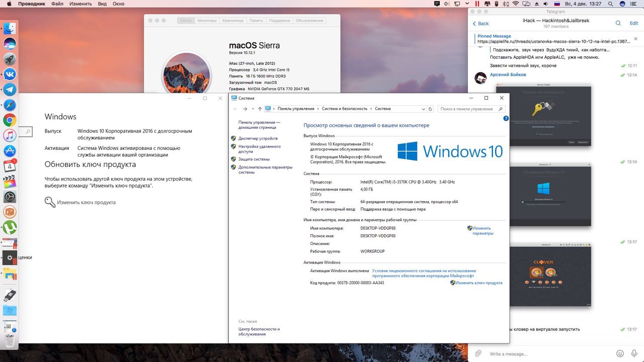Open Telegram emoji picker
The height and width of the screenshot is (362, 644).
620,354
